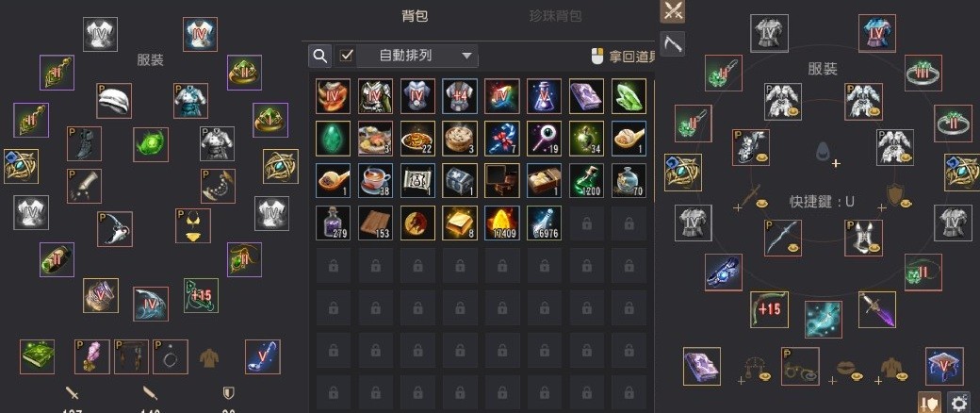Toggle the sword and shield button
The image size is (980, 413).
(x=930, y=403)
